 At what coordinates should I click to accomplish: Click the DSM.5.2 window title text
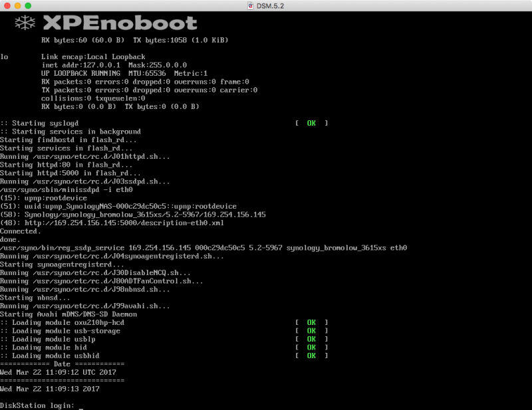(270, 6)
